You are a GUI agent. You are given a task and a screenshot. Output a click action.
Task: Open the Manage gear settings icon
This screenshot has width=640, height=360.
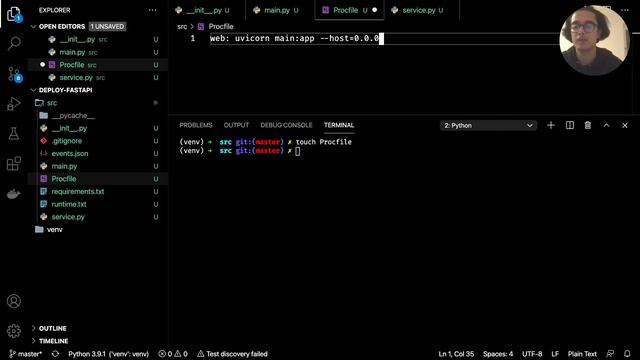(14, 331)
